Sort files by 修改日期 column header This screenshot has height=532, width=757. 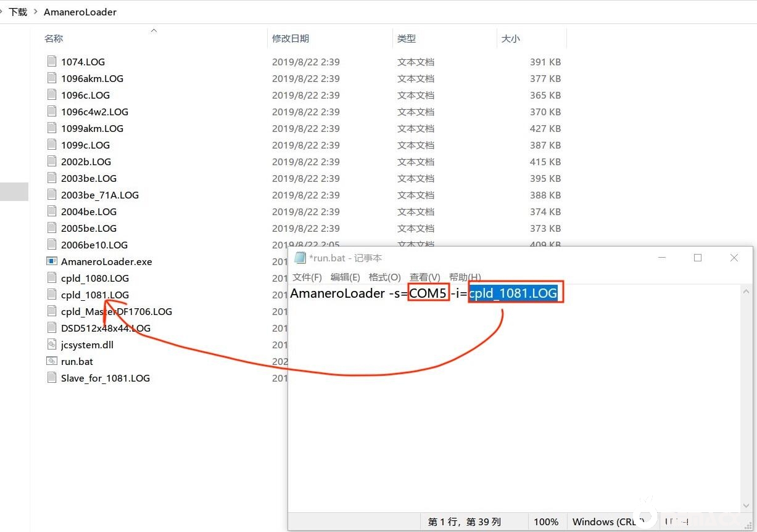pos(291,38)
